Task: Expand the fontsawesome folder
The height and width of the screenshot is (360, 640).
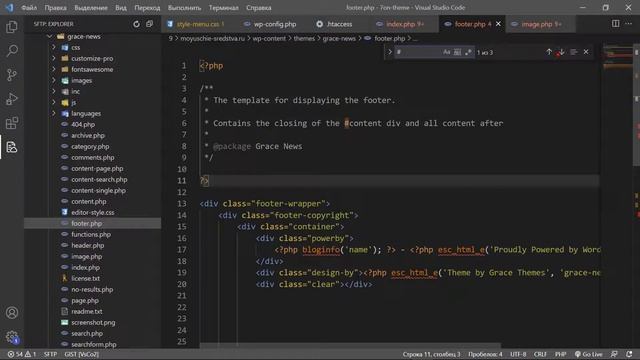Action: (53, 69)
